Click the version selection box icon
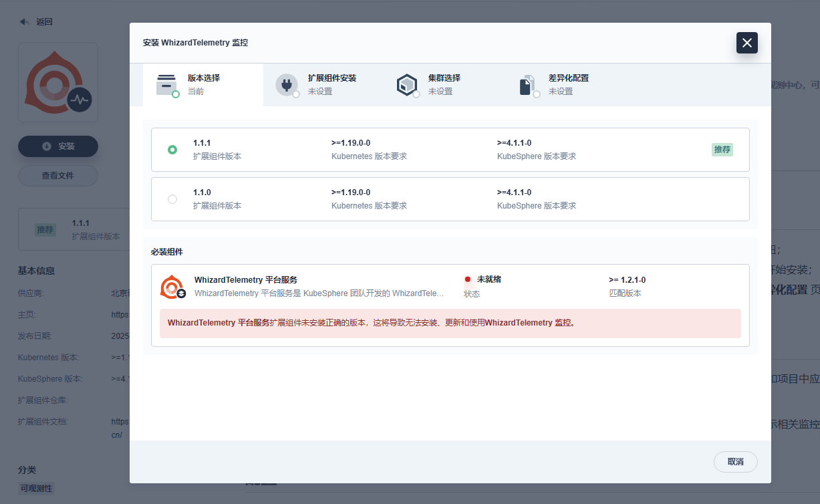Screen dimensions: 820x504 tap(166, 85)
